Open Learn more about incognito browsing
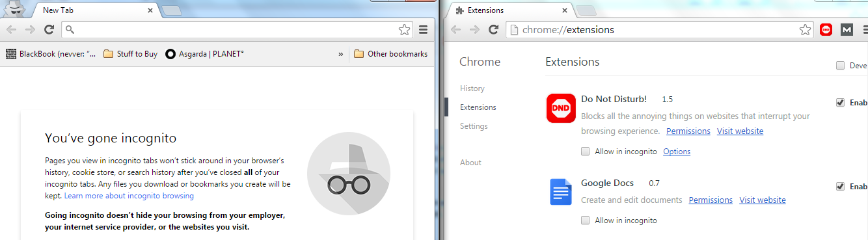The width and height of the screenshot is (868, 240). (x=129, y=196)
